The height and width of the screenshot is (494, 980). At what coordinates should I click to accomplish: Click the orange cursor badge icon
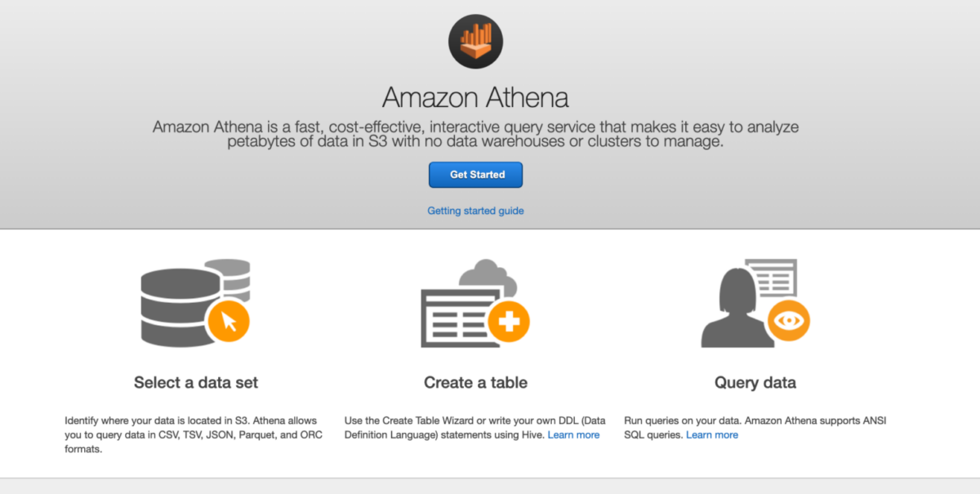[229, 321]
